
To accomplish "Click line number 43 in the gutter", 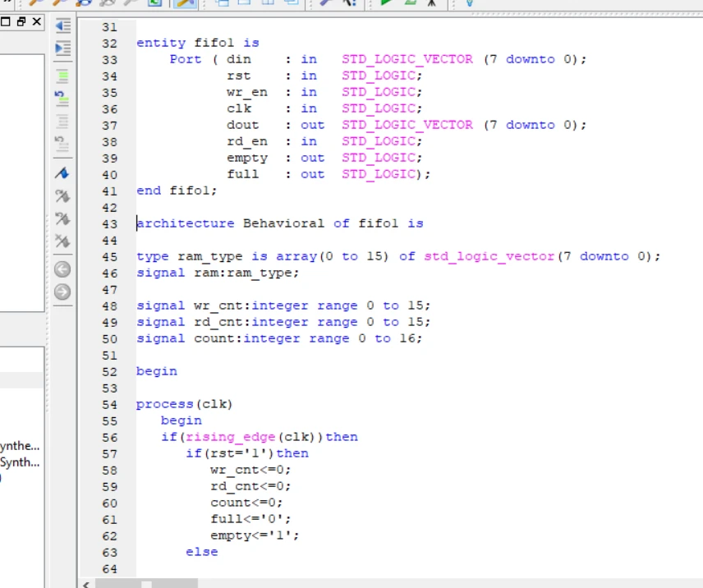I will (109, 223).
